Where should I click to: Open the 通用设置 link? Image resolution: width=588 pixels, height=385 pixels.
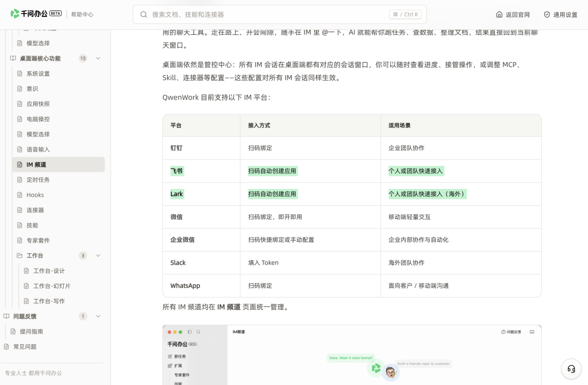coord(561,15)
